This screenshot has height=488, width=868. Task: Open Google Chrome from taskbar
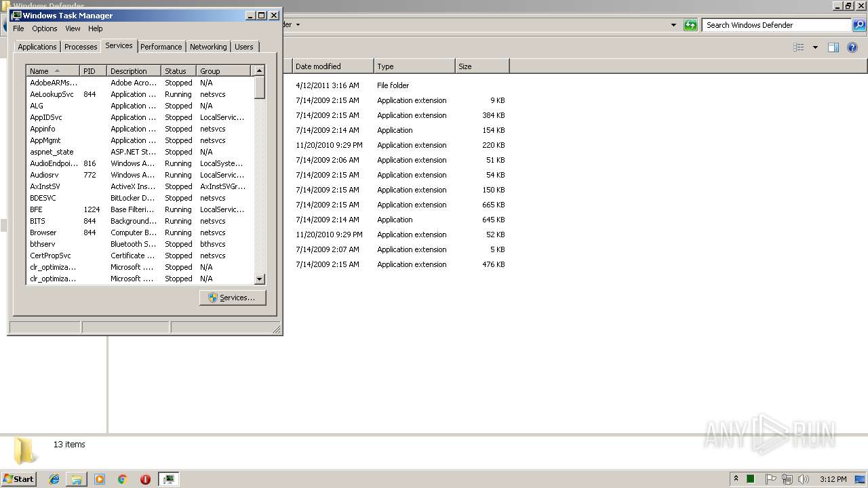(x=123, y=479)
